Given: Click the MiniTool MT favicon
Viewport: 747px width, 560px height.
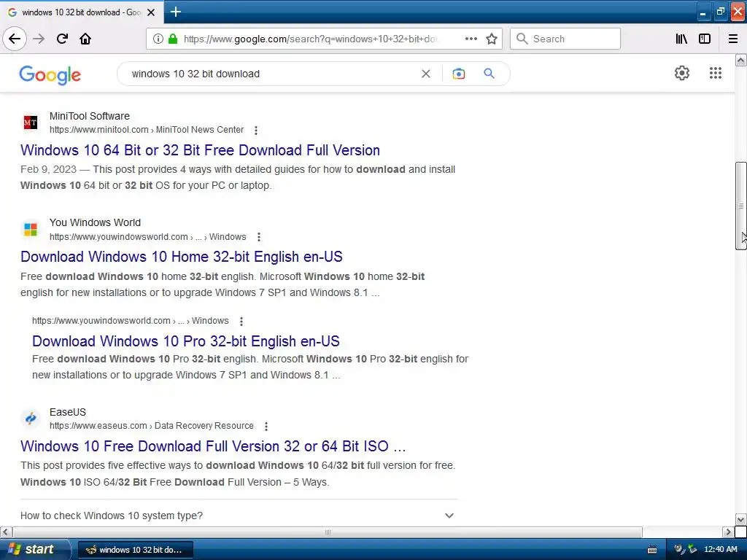Looking at the screenshot, I should tap(31, 122).
